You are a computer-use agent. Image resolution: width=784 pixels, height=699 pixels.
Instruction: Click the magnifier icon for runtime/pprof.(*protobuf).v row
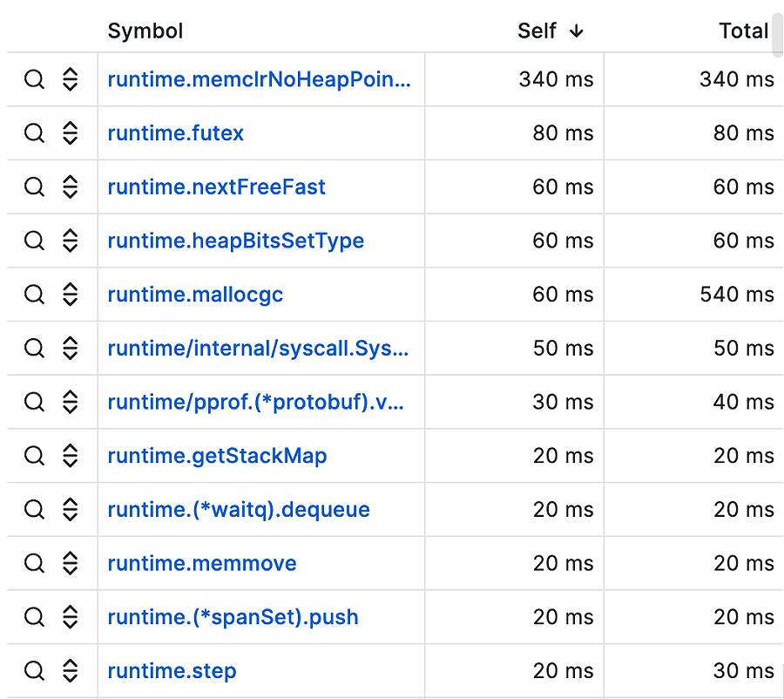(34, 402)
